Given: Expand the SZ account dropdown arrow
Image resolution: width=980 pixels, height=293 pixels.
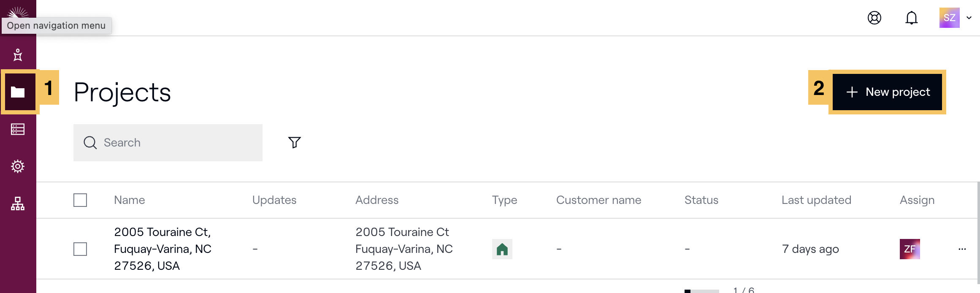Looking at the screenshot, I should click(x=969, y=18).
